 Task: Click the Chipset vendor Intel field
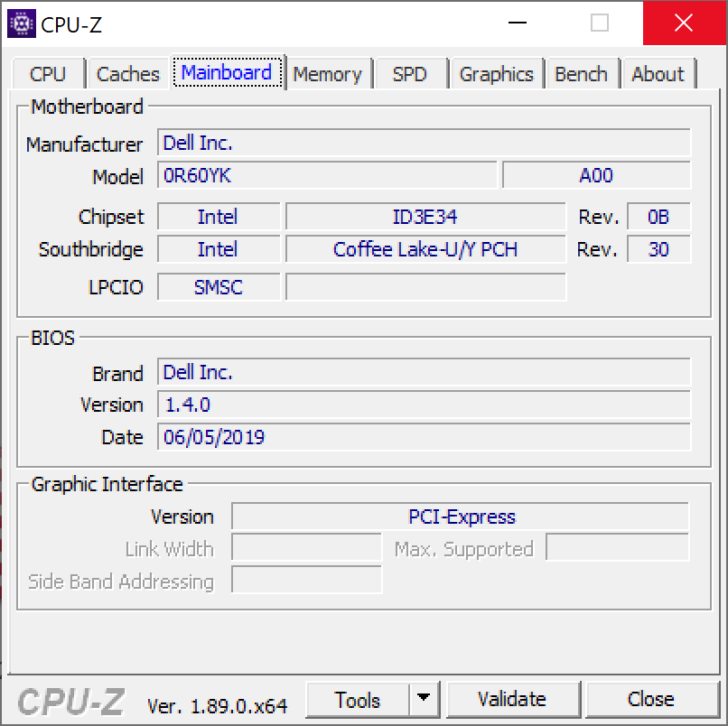pyautogui.click(x=219, y=217)
